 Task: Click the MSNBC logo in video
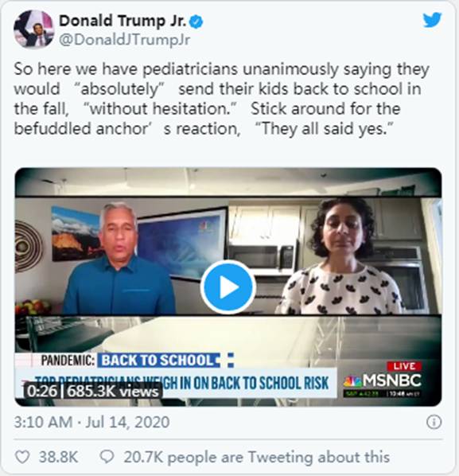click(x=383, y=380)
